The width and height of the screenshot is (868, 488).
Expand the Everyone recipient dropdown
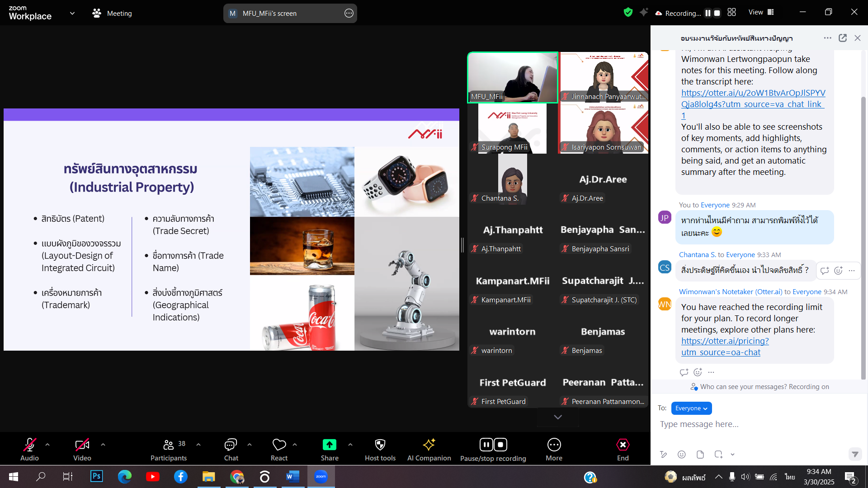click(691, 408)
